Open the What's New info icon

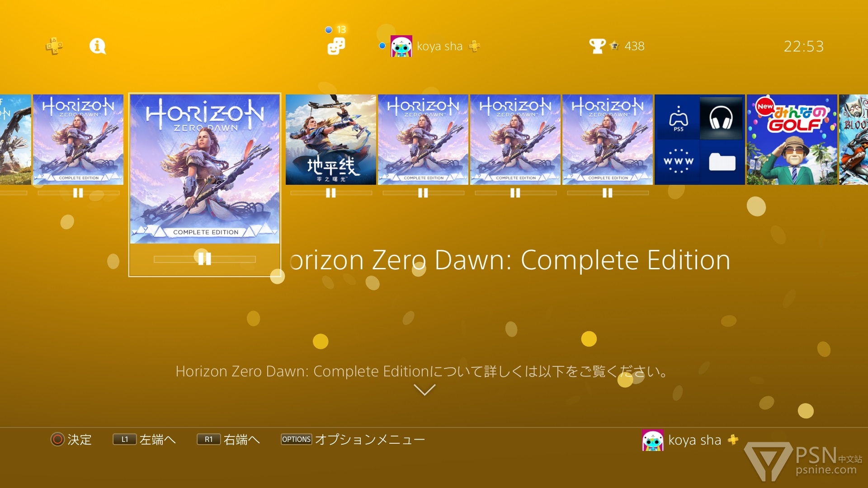(x=97, y=46)
